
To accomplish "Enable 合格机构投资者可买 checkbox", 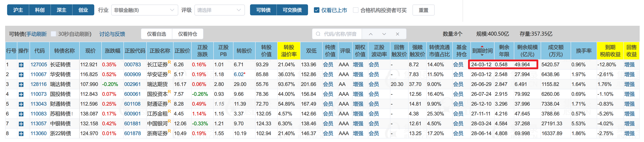I will click(x=356, y=10).
